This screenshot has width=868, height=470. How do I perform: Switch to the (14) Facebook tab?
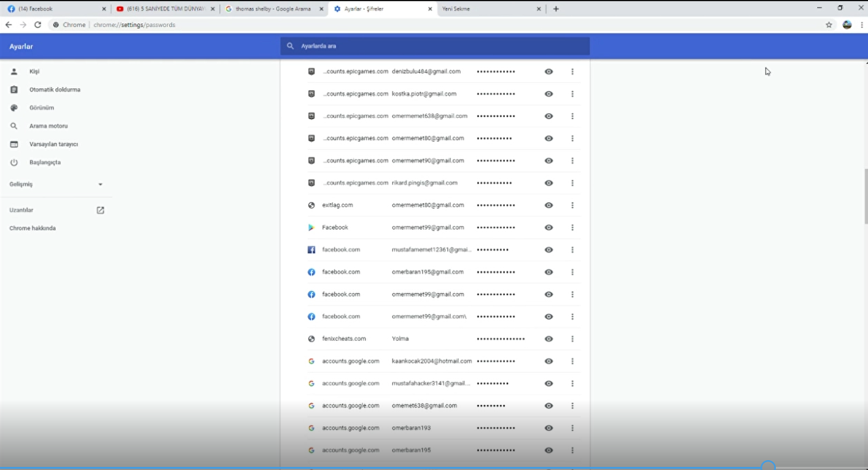[56, 9]
